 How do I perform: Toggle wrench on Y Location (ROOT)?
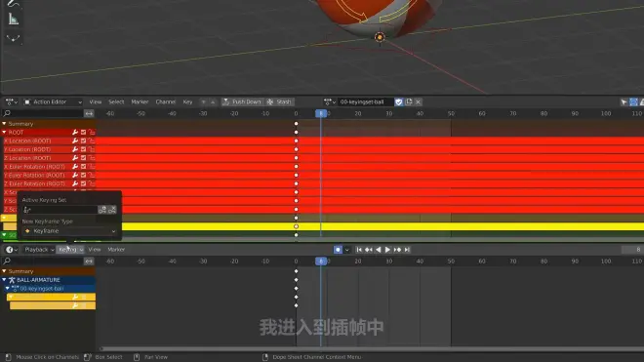pos(75,149)
